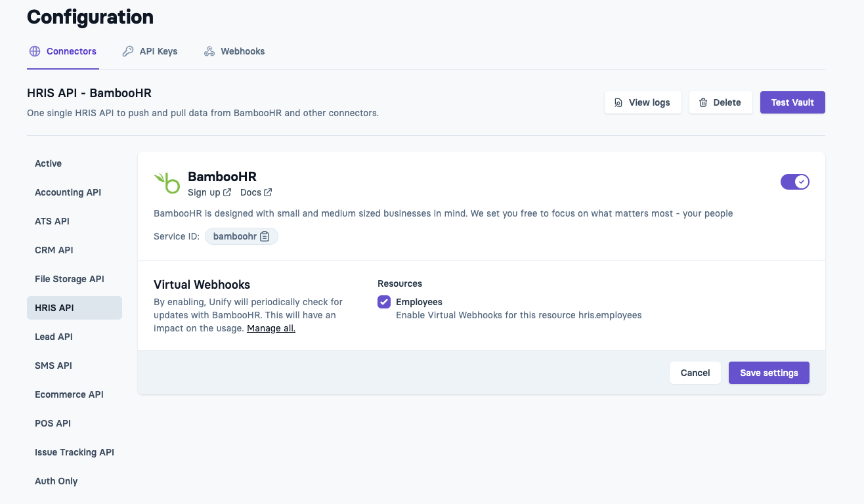Click external link icon next to Docs
Viewport: 864px width, 504px height.
(x=268, y=192)
